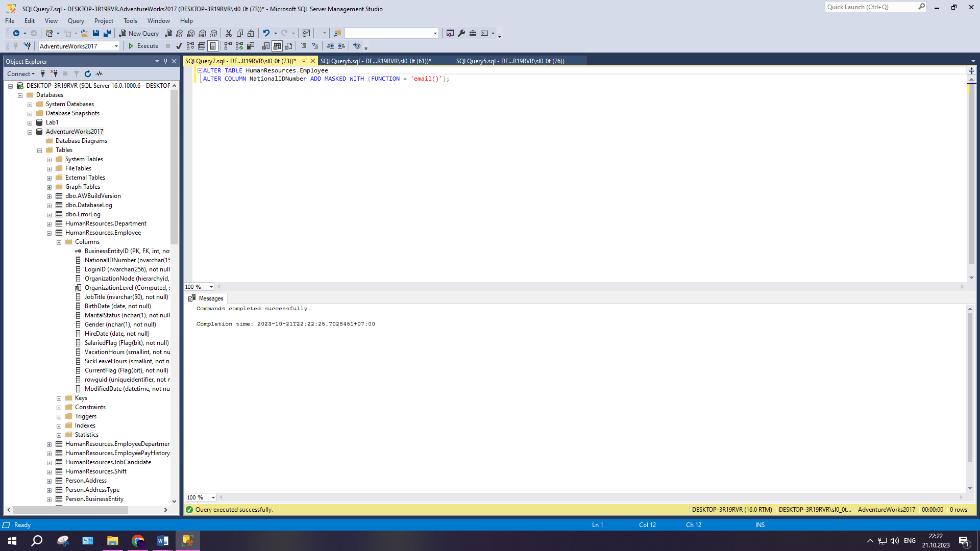Viewport: 980px width, 551px height.
Task: Click the Paste icon
Action: click(251, 33)
